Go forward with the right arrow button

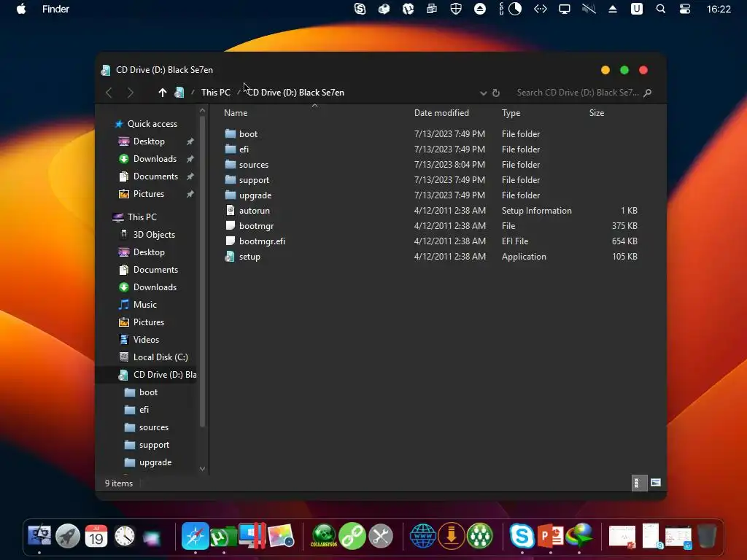(131, 93)
